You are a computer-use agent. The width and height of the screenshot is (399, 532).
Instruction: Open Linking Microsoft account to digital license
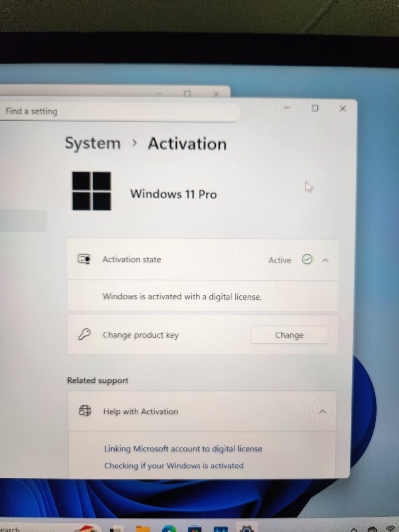[183, 449]
